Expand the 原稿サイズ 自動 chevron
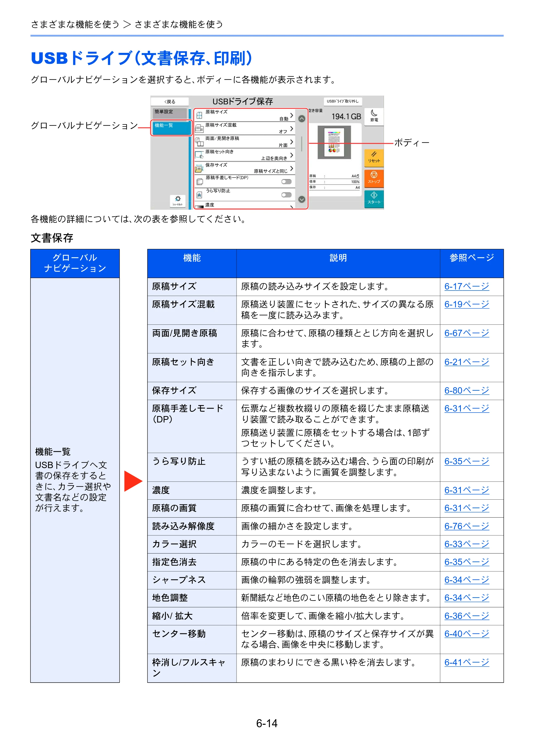The image size is (534, 756). [291, 115]
